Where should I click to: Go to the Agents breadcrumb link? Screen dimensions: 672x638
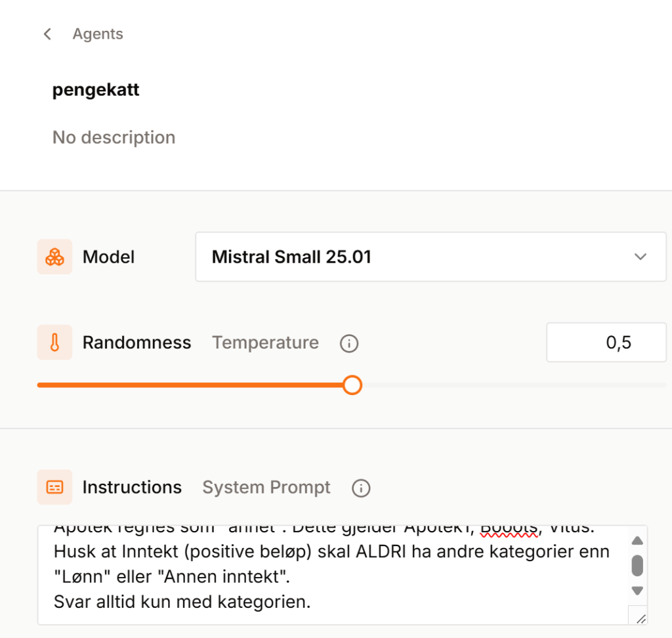pos(98,34)
